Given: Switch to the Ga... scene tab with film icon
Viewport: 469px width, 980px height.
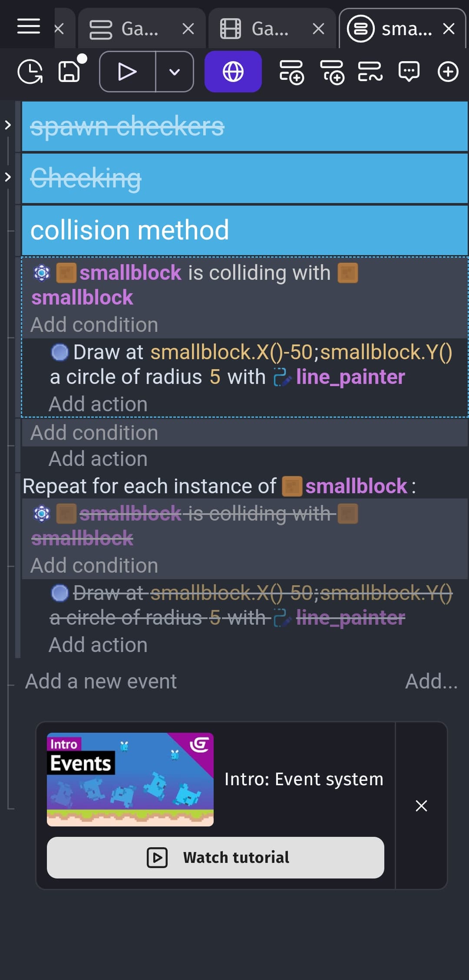Looking at the screenshot, I should click(x=271, y=29).
